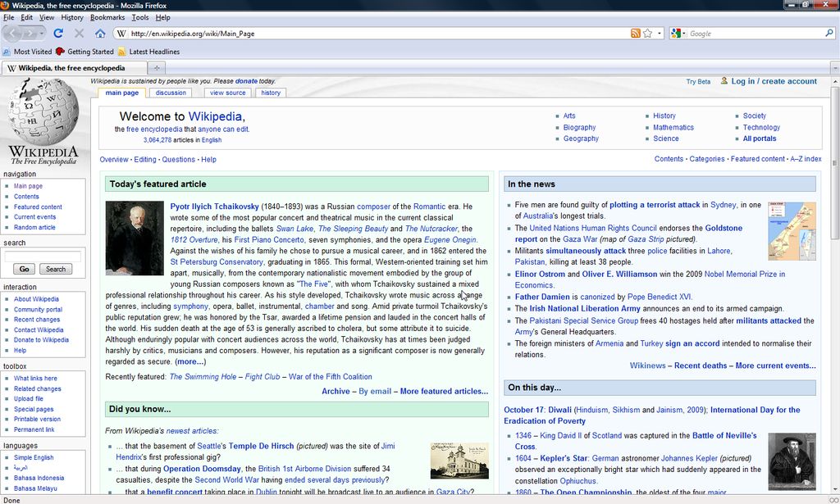Click the search magnifier icon in Google box
Screen dimensions: 840x504
tap(829, 33)
